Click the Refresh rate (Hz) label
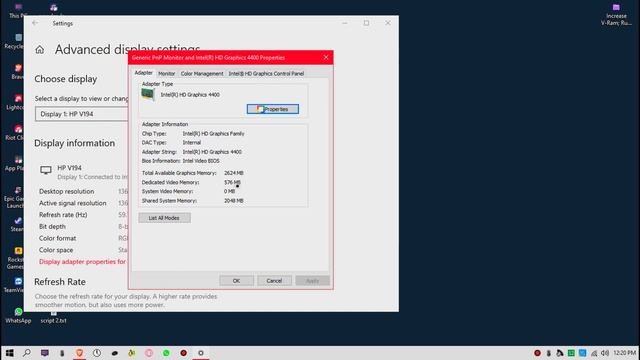 [x=63, y=215]
